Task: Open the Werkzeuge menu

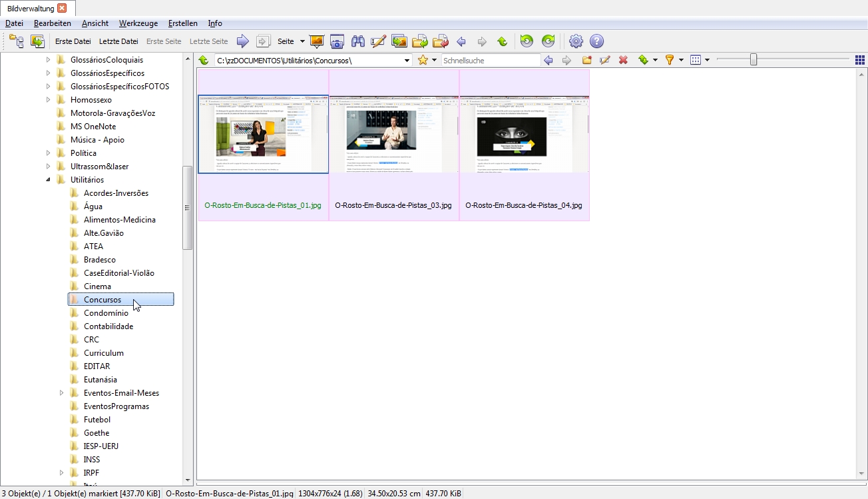Action: [x=138, y=23]
